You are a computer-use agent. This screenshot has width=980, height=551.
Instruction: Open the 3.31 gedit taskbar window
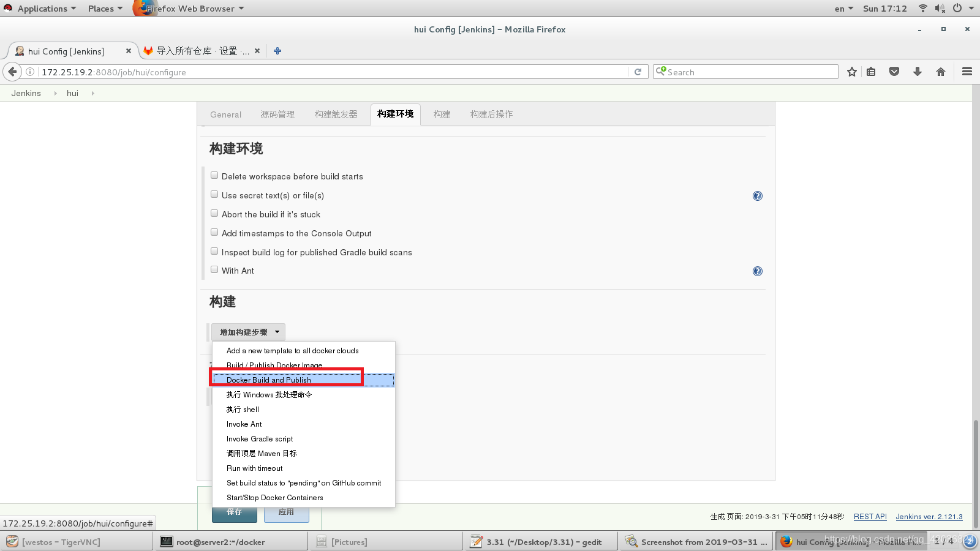pos(541,542)
